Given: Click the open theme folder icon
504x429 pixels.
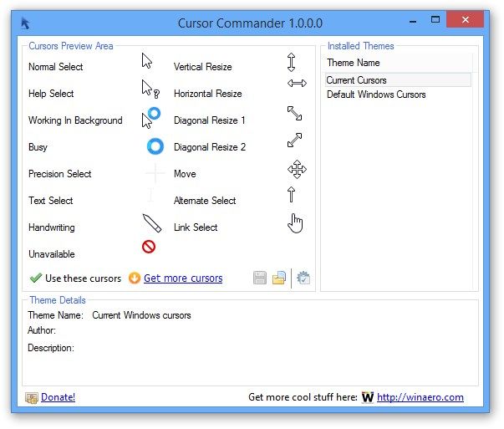Looking at the screenshot, I should pos(279,278).
